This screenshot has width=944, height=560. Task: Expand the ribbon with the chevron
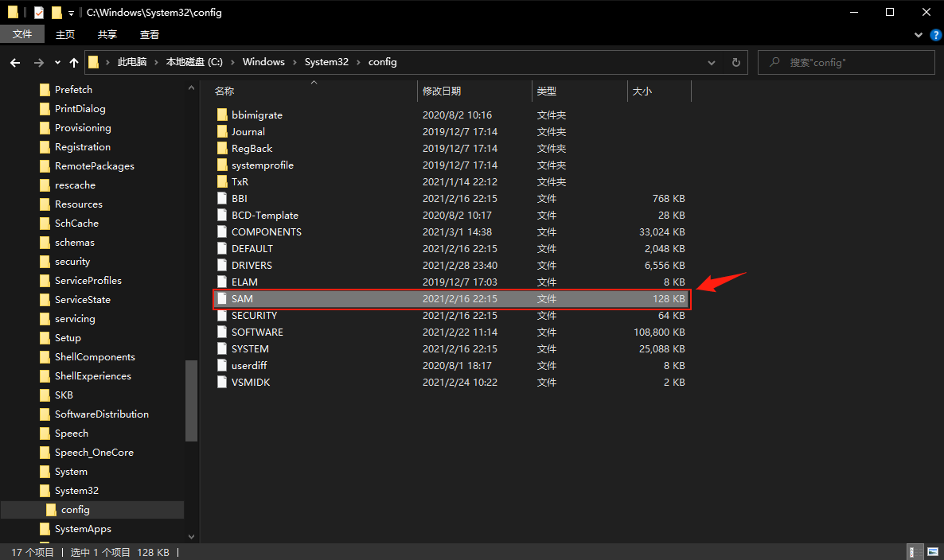(x=918, y=35)
